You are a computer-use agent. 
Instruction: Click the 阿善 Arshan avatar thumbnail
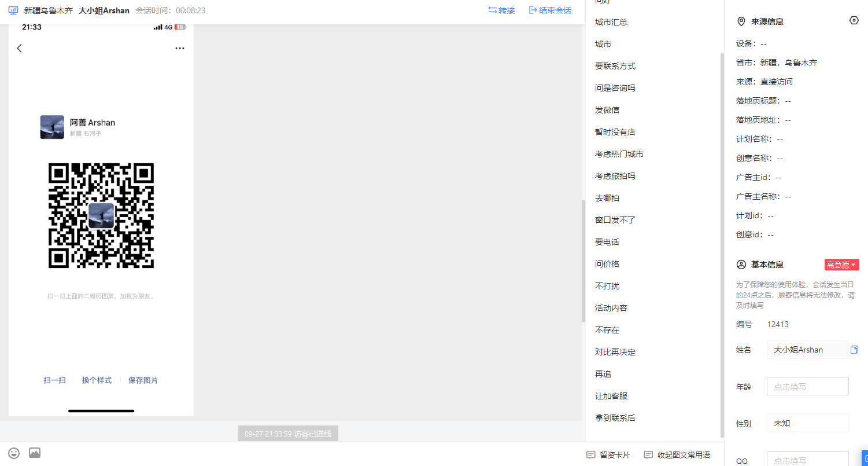pos(52,127)
